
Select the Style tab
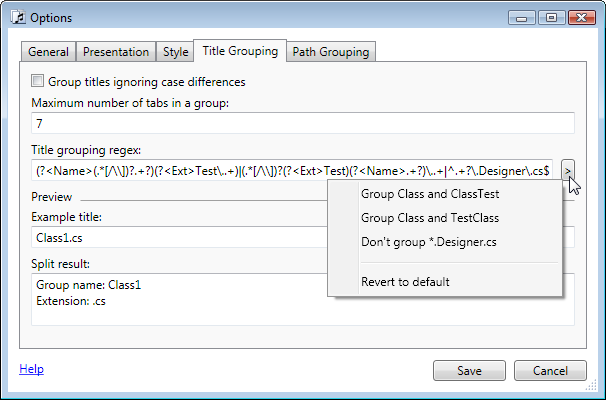pyautogui.click(x=175, y=52)
